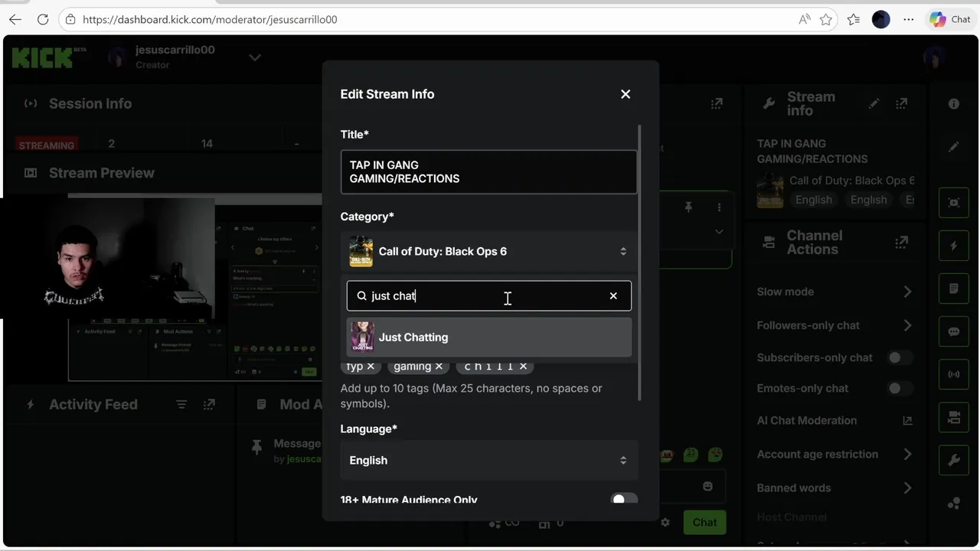Open the English language dropdown
980x551 pixels.
coord(488,460)
